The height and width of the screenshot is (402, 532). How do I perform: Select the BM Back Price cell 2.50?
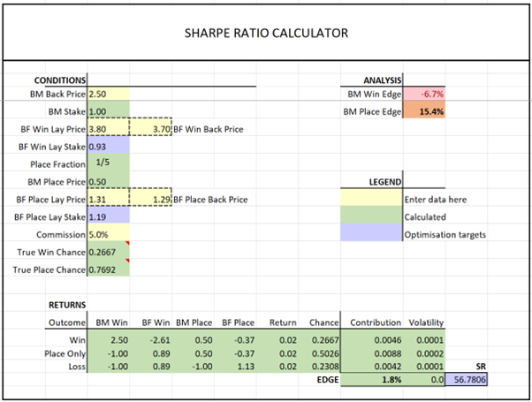[108, 94]
